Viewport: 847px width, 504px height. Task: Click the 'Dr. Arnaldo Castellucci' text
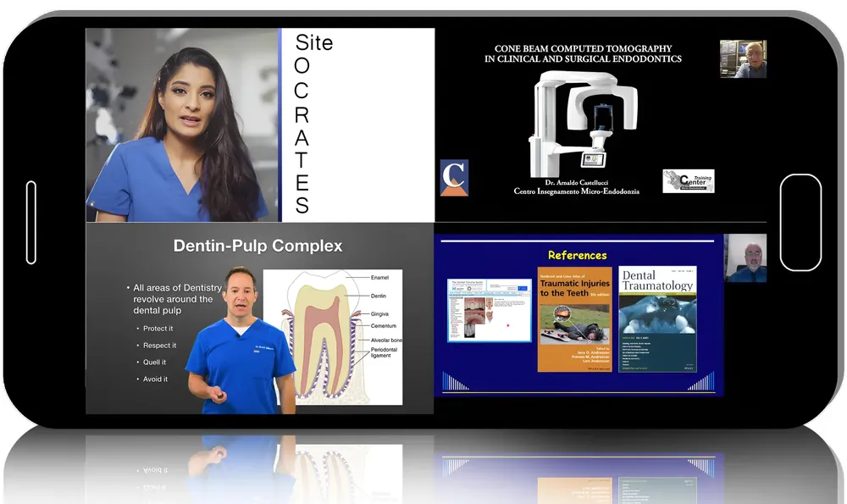click(x=576, y=183)
